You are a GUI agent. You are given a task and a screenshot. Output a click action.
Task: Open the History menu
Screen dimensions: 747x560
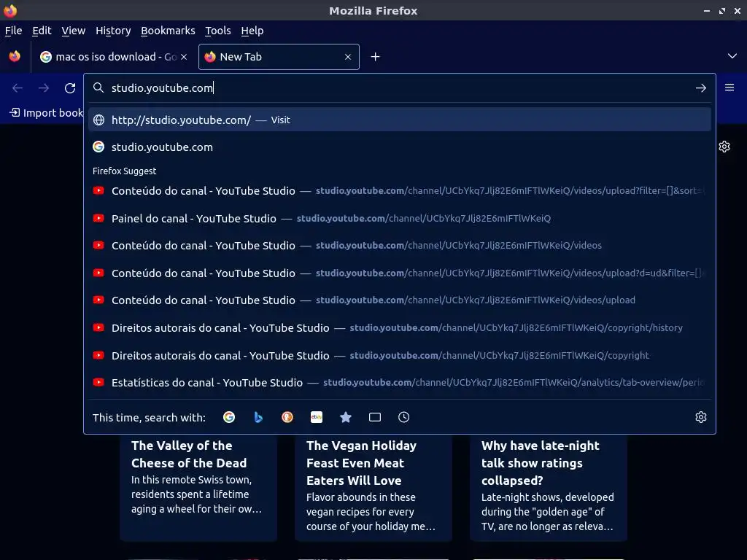(113, 31)
